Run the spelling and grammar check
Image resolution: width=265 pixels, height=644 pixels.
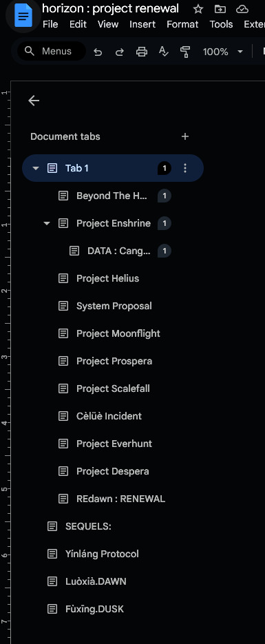click(x=164, y=52)
